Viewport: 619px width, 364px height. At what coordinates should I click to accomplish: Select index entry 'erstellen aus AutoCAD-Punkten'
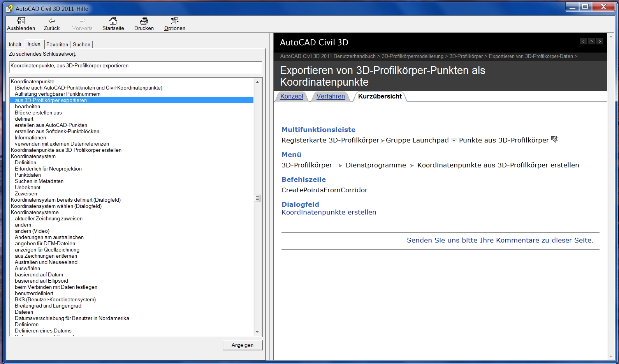[51, 125]
